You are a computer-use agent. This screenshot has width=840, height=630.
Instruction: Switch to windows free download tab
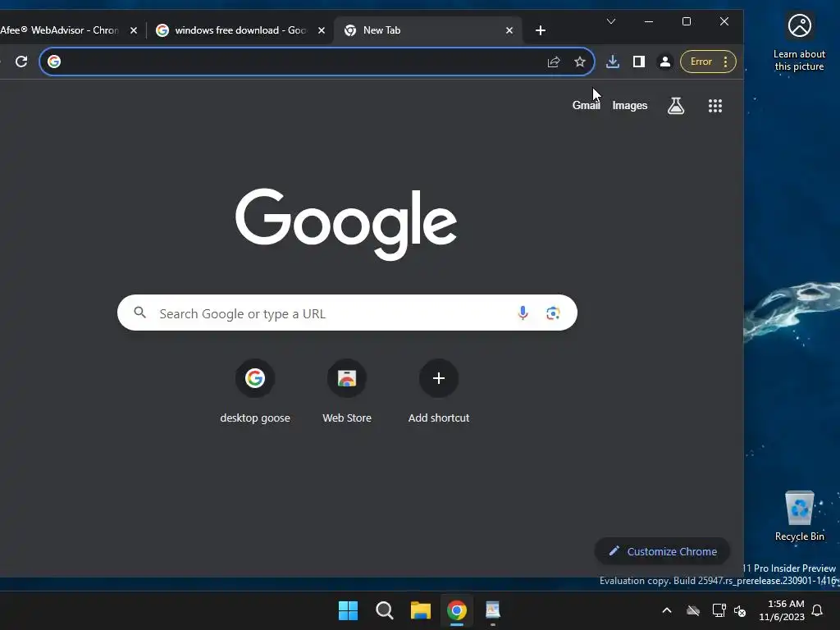point(240,30)
